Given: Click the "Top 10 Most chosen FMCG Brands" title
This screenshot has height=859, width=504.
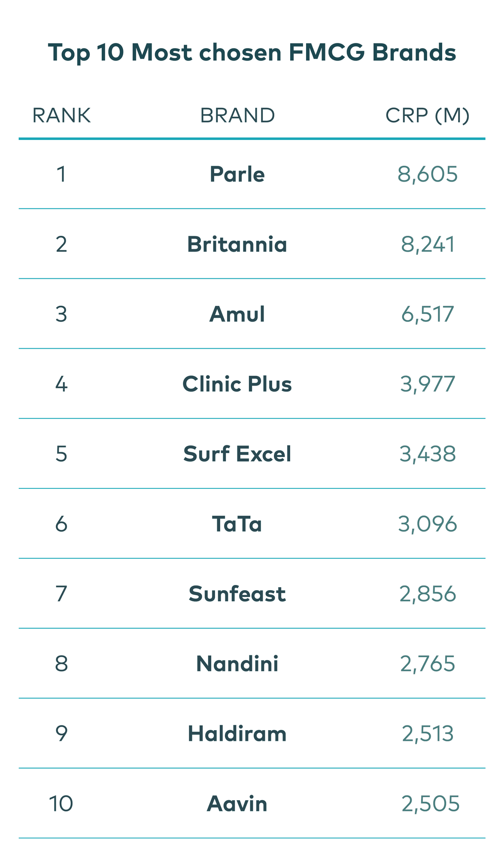Looking at the screenshot, I should [x=252, y=53].
